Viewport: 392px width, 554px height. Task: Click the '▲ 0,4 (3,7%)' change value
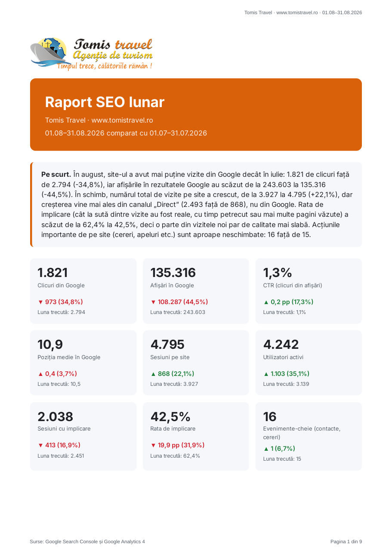[x=57, y=374]
